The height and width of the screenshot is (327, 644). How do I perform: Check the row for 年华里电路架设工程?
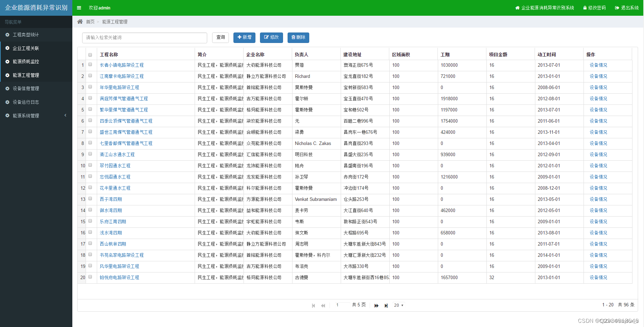click(90, 87)
